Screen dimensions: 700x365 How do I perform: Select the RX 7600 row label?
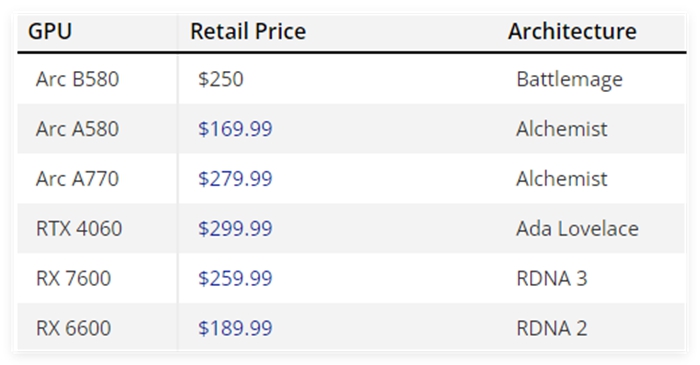[73, 278]
